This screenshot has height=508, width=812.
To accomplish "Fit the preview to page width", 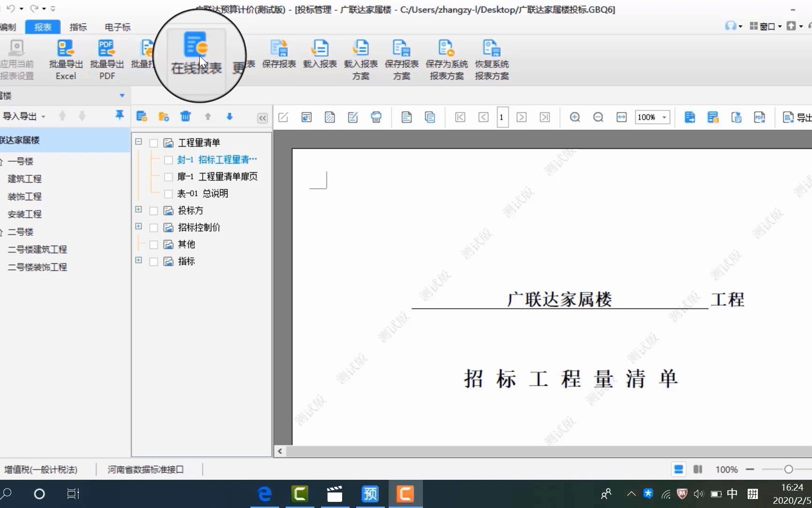I will (x=621, y=117).
